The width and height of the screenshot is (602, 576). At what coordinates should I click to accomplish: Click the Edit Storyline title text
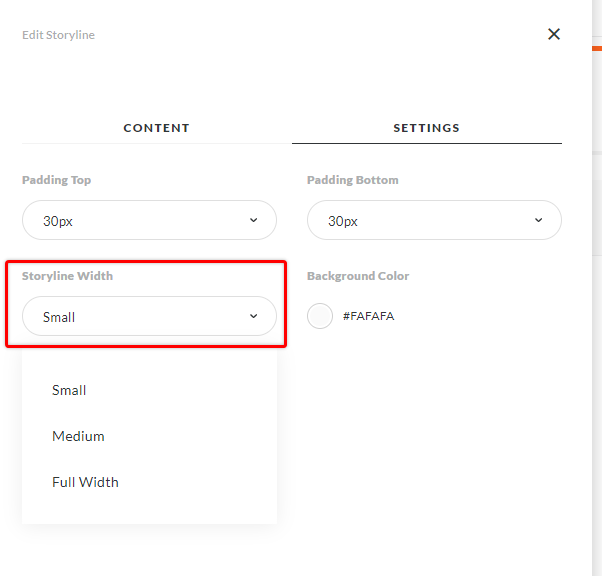58,35
